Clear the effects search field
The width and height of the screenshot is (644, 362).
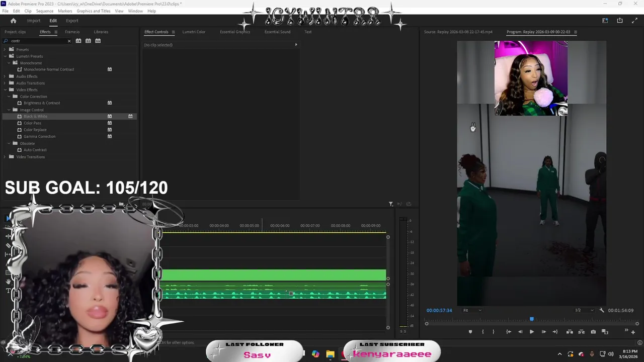69,41
